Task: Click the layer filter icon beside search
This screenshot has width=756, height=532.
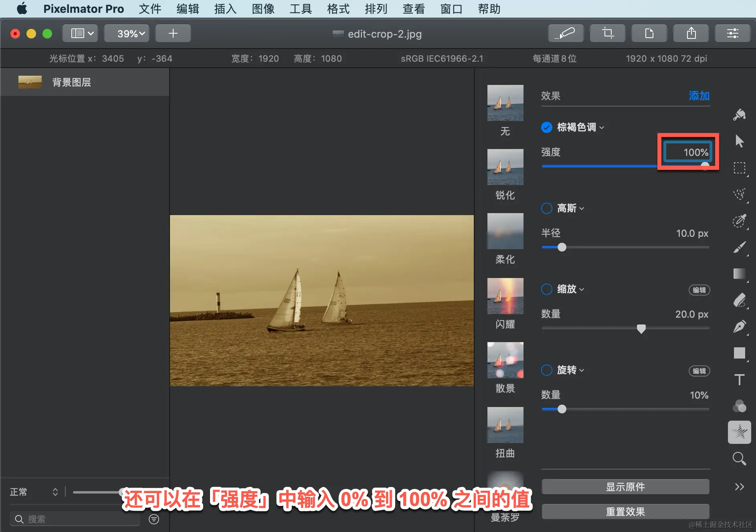Action: (x=154, y=519)
